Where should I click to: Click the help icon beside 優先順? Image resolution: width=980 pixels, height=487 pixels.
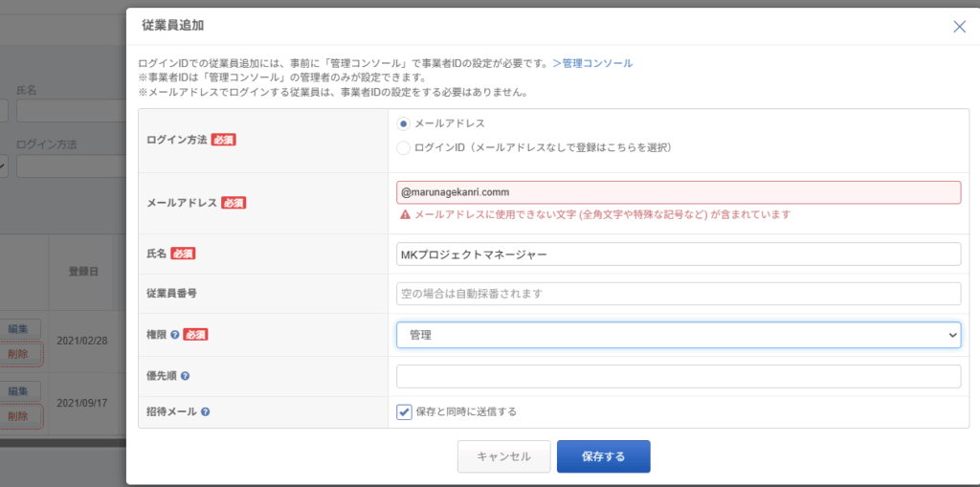pyautogui.click(x=184, y=376)
